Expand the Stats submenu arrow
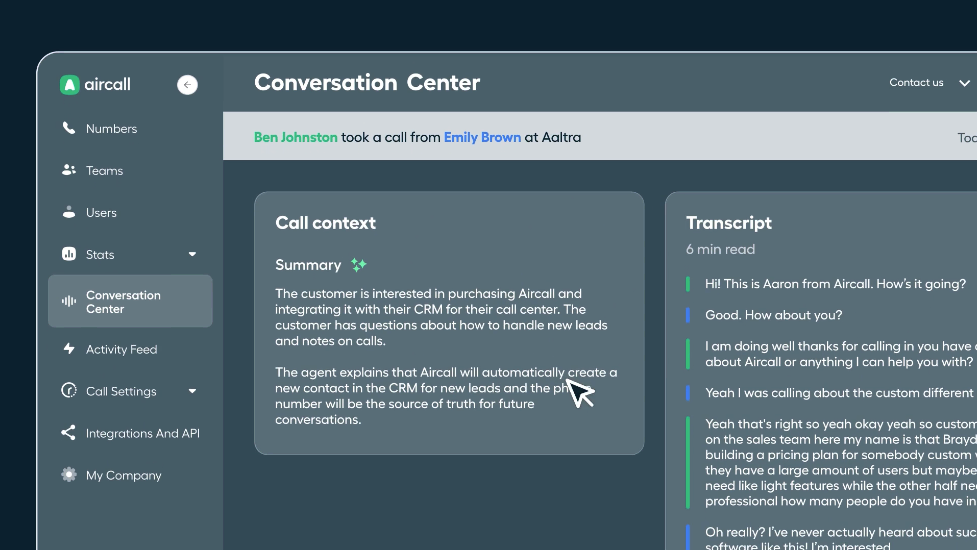The height and width of the screenshot is (550, 977). click(x=192, y=254)
